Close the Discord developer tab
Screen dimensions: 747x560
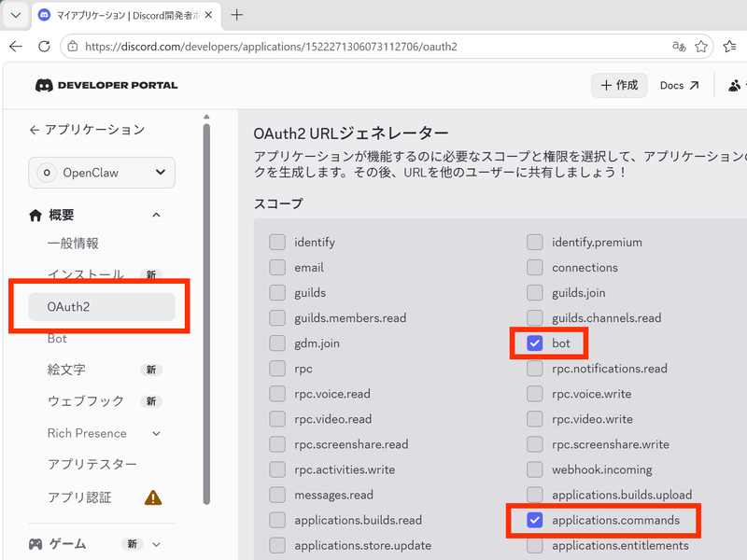coord(208,15)
